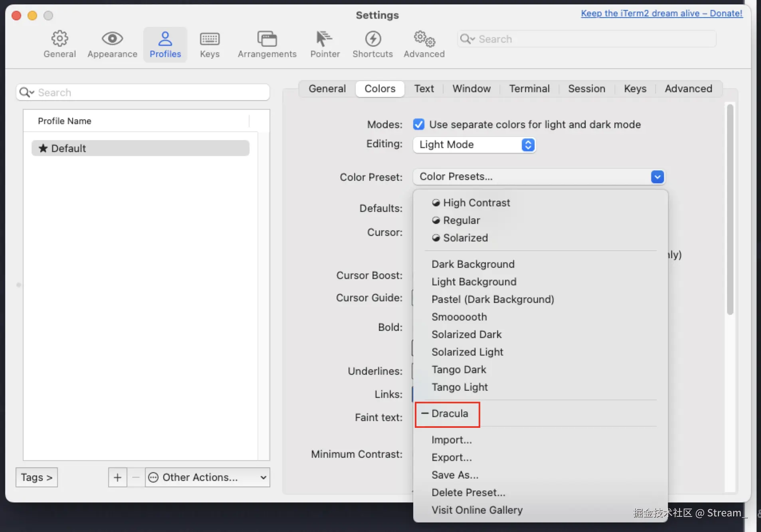Select the Tango Light preset
Viewport: 761px width, 532px height.
pyautogui.click(x=541, y=387)
